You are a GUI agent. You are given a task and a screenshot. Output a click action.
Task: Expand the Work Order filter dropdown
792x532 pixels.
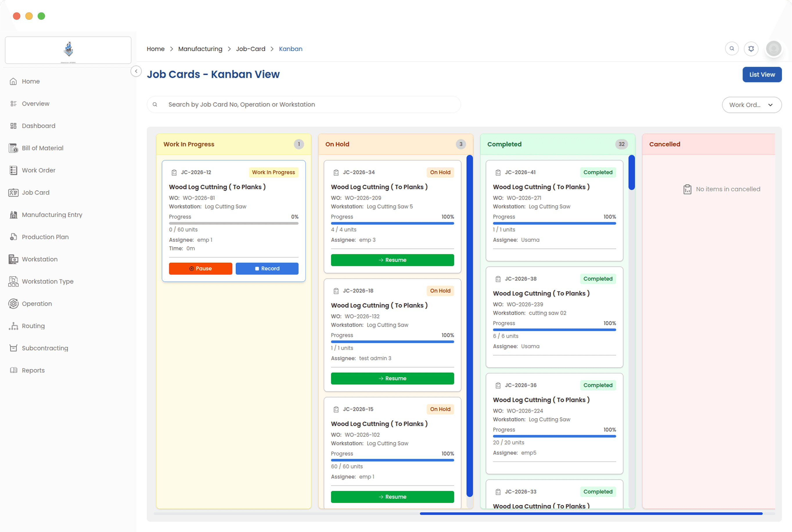click(752, 105)
